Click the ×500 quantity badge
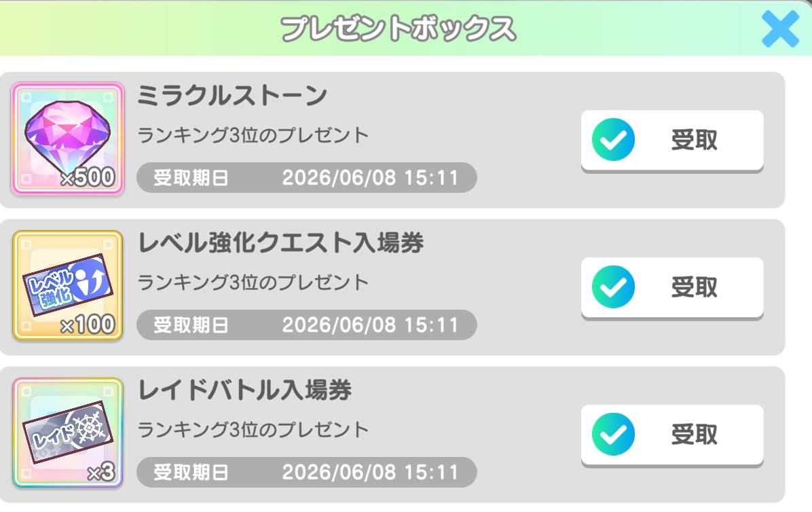The width and height of the screenshot is (812, 512). 88,178
